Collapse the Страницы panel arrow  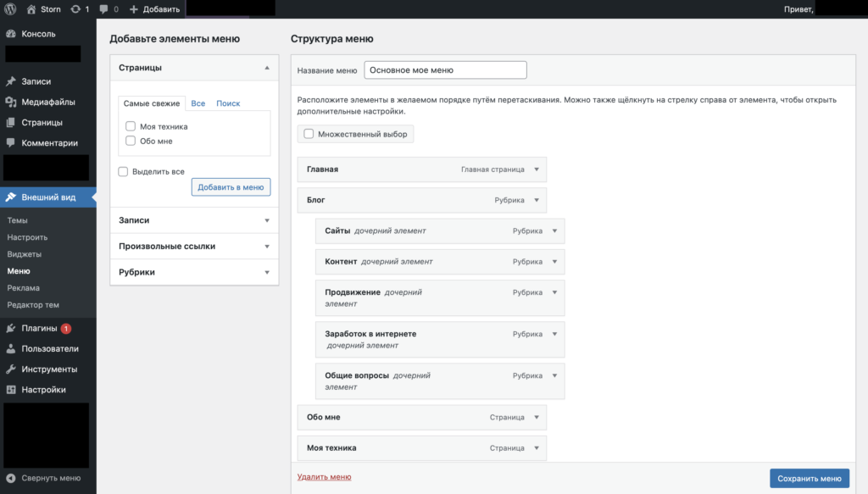click(x=267, y=68)
